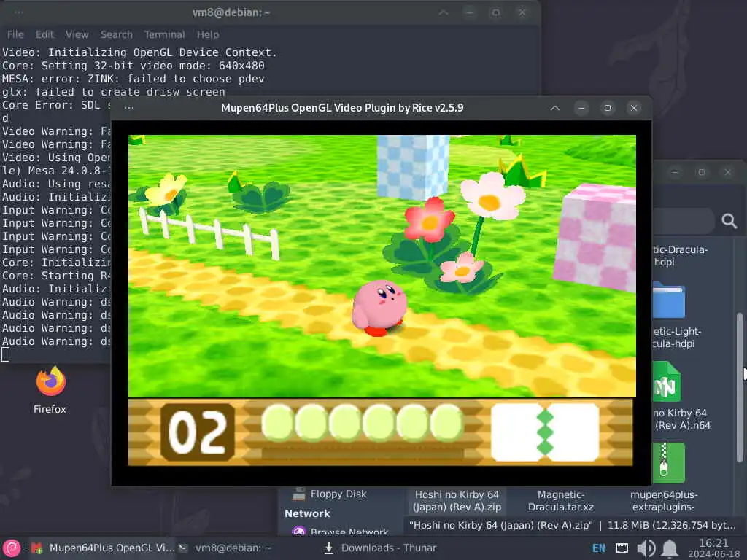This screenshot has height=560, width=747.
Task: Switch to the Downloads - Thunar taskbar entry
Action: 381,548
